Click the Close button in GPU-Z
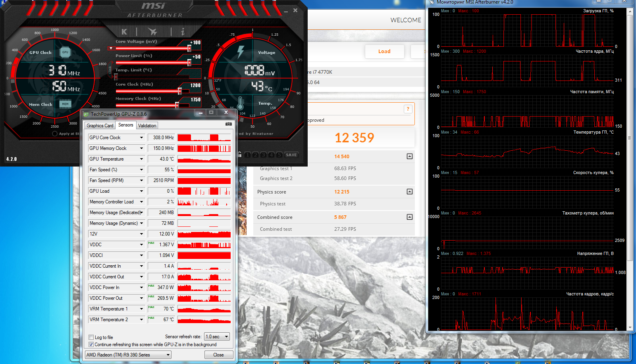Image resolution: width=636 pixels, height=364 pixels. pos(218,355)
